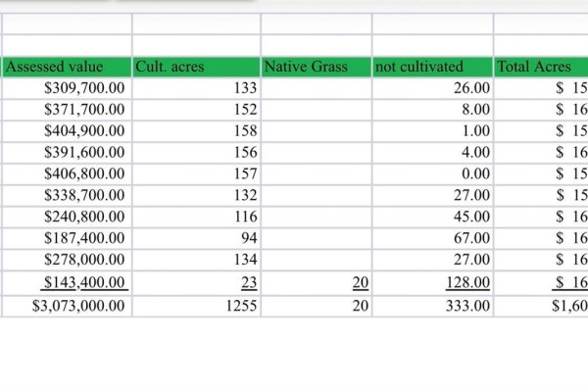Select the cultivated acres value 133
588x392 pixels.
[x=197, y=88]
